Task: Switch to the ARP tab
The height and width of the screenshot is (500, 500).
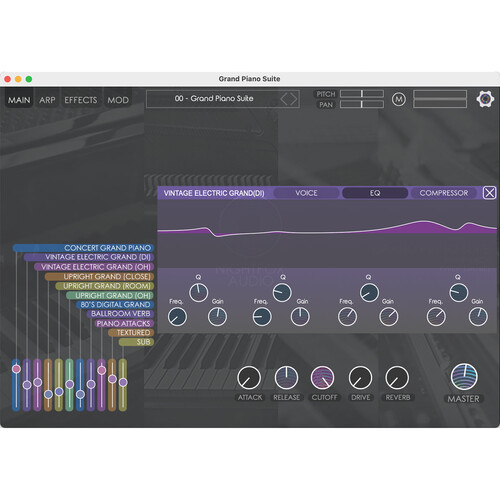Action: 47,100
